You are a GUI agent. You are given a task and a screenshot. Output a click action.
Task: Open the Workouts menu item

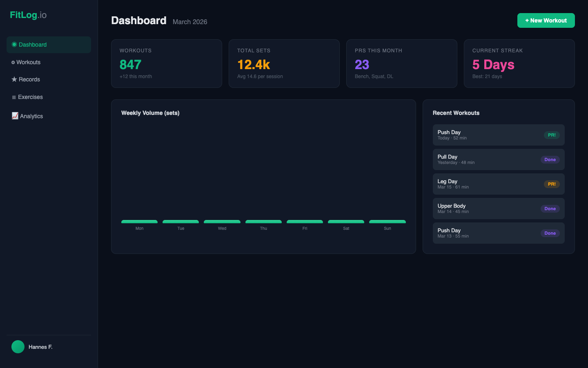coord(29,62)
